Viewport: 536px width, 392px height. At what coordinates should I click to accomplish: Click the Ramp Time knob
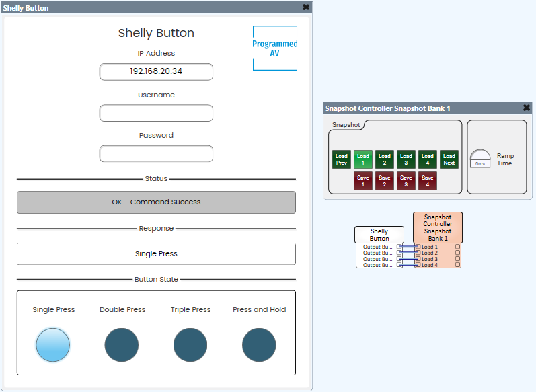(x=480, y=158)
